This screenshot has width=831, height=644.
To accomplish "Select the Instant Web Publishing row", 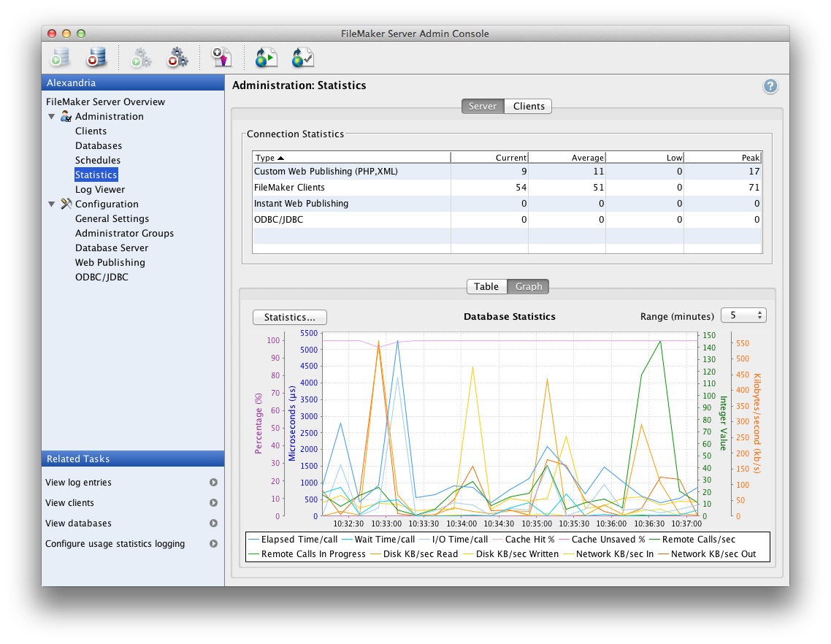I will coord(508,203).
